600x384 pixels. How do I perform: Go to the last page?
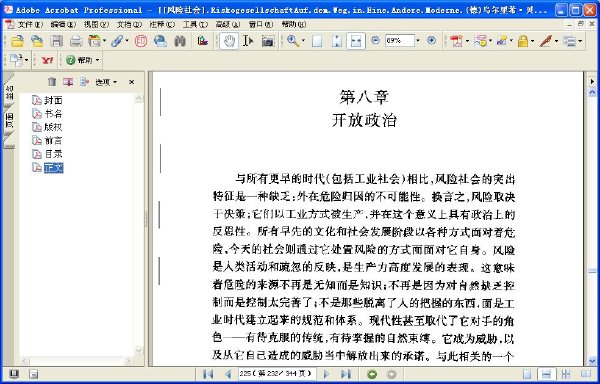click(x=346, y=374)
